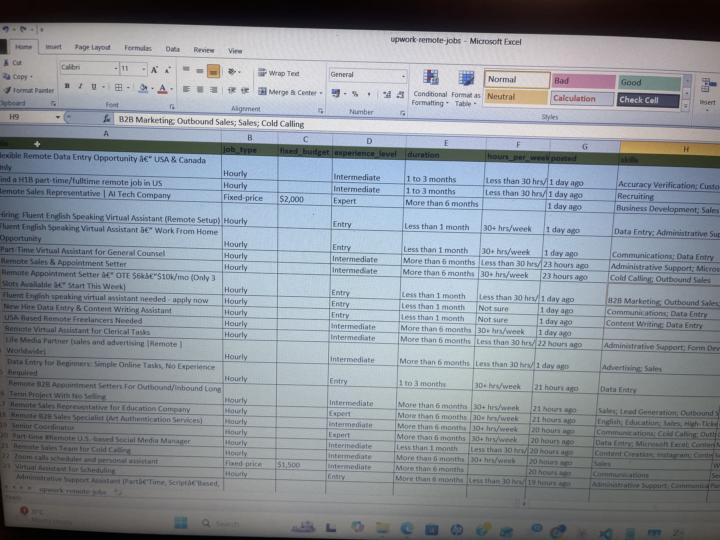Expand the Merge & Center dropdown arrow
Image resolution: width=720 pixels, height=540 pixels.
(x=321, y=93)
